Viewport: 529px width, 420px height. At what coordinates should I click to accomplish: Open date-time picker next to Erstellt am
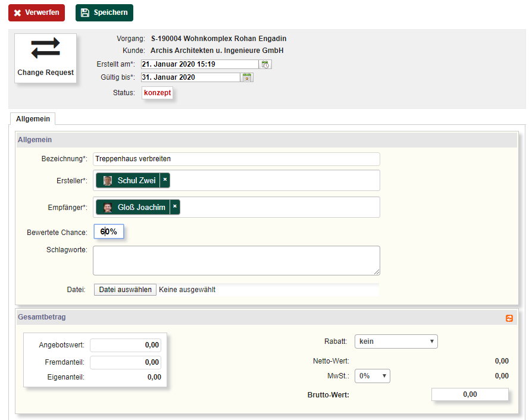(265, 64)
